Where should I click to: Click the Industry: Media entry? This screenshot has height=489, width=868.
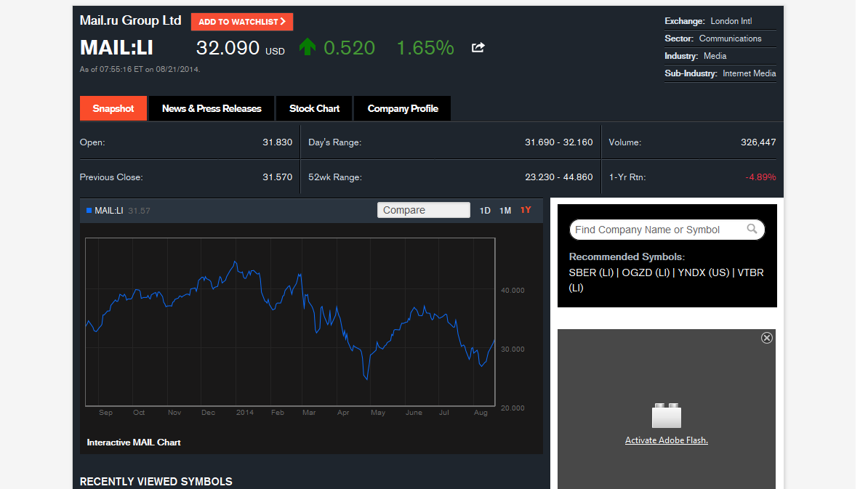(695, 56)
